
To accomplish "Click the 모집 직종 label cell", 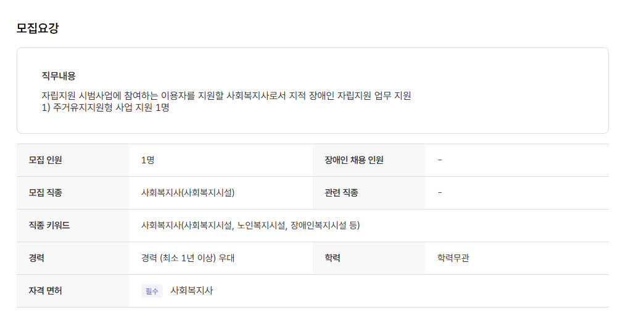I will (x=46, y=193).
